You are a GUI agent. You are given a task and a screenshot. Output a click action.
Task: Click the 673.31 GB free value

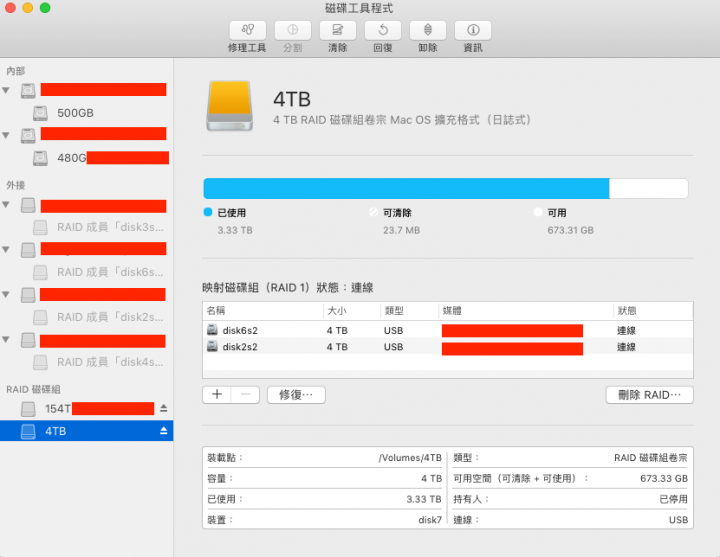click(570, 230)
